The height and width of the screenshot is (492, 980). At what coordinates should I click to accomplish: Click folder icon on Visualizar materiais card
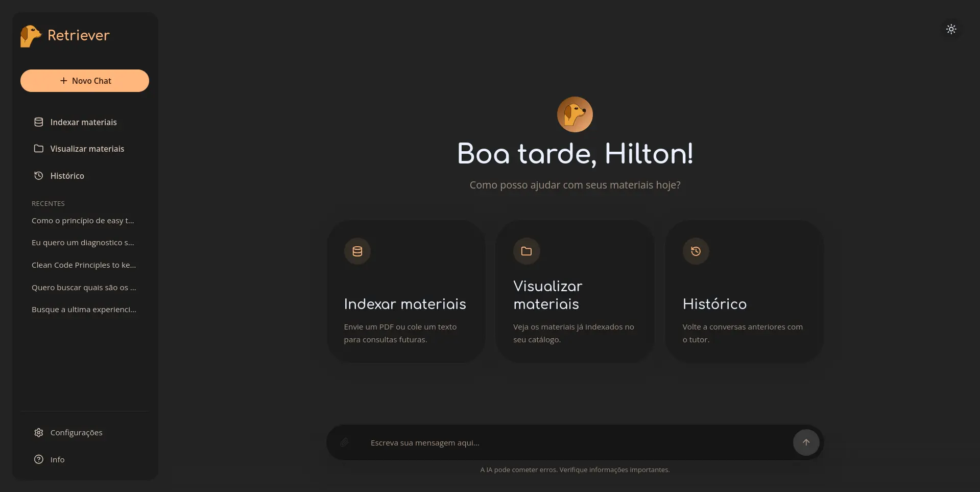pos(527,251)
